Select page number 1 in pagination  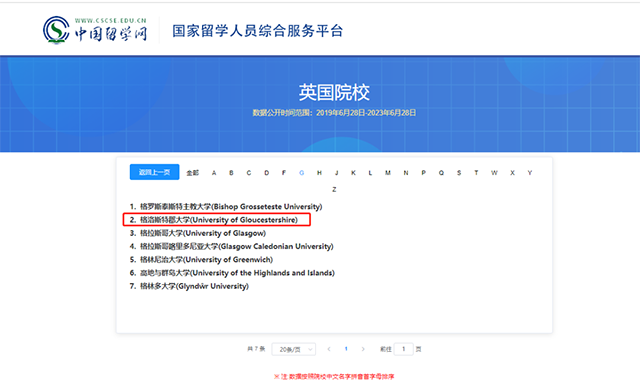(346, 349)
